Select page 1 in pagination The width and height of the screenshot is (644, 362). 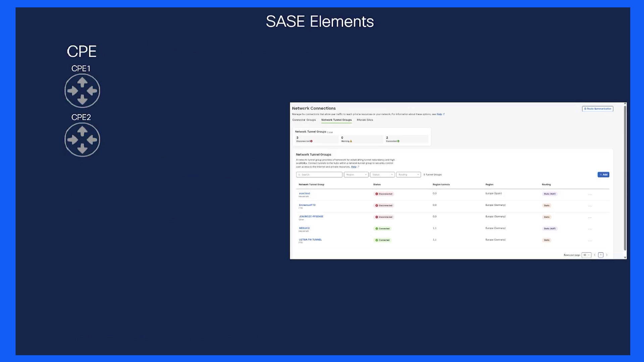click(x=601, y=255)
